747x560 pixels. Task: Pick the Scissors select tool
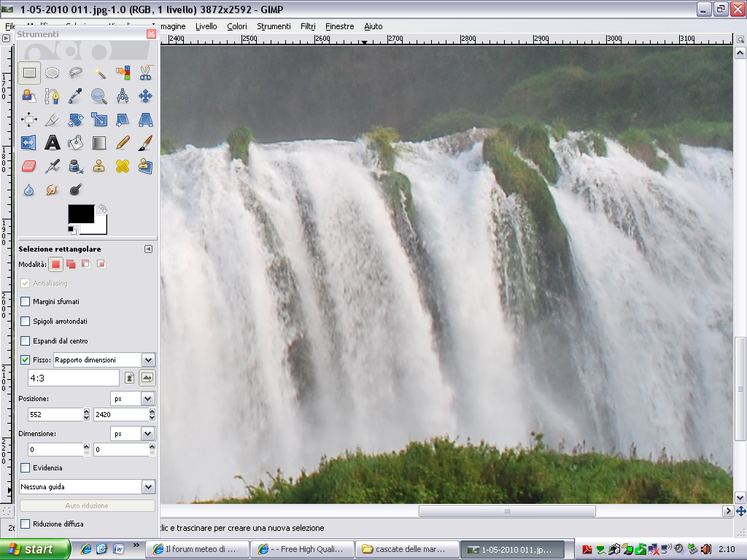[x=145, y=72]
